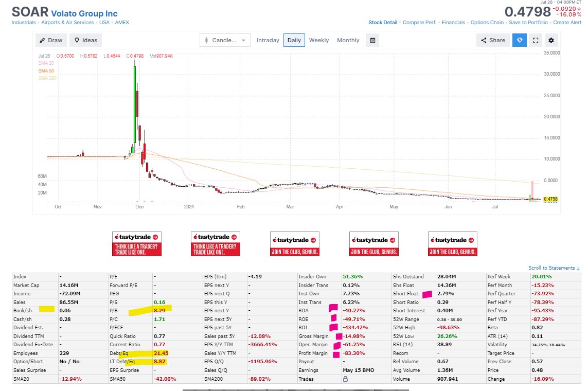Click the Employees value 229
The image size is (588, 391).
[64, 353]
